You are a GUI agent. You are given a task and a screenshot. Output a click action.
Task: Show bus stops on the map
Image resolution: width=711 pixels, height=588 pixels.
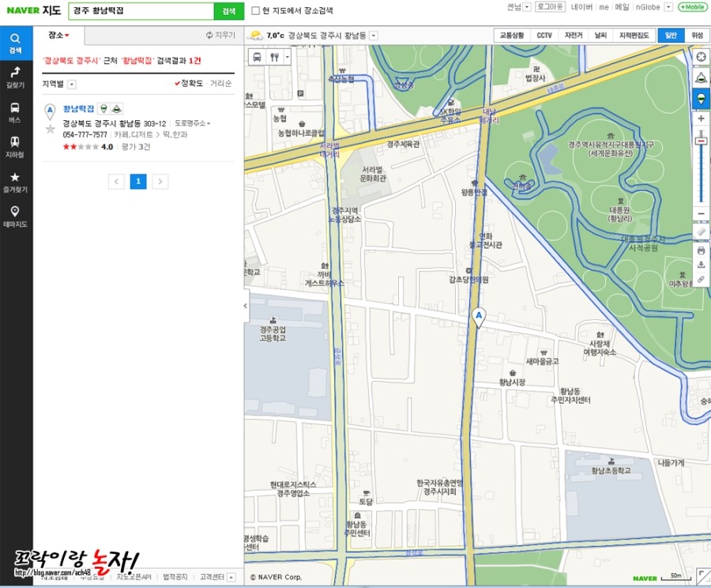coord(257,57)
